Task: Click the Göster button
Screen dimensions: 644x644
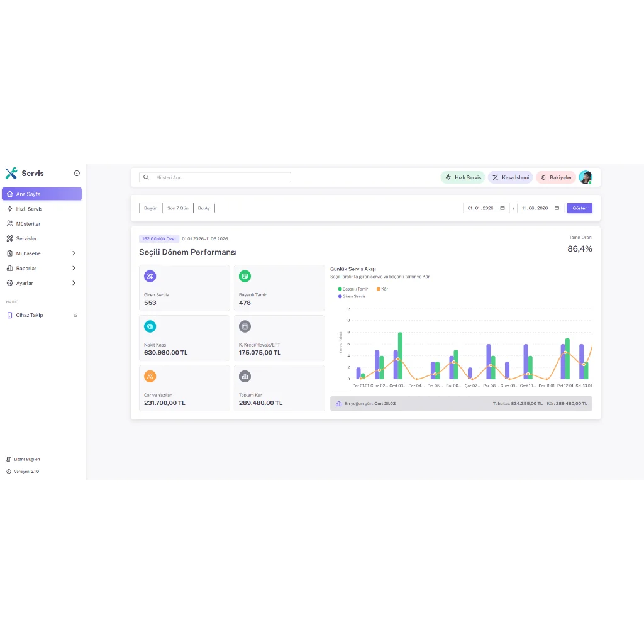Action: coord(579,208)
